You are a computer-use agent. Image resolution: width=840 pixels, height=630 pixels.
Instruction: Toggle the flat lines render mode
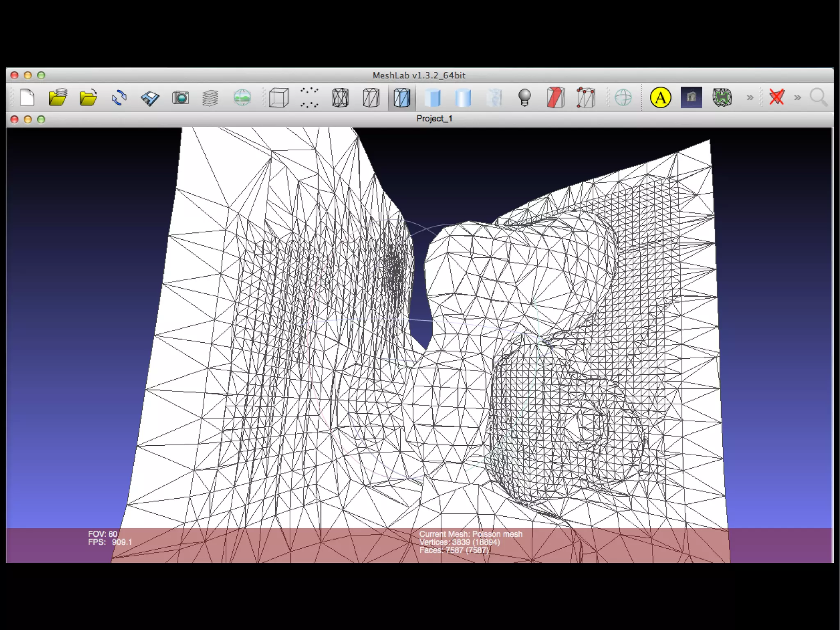pos(402,98)
